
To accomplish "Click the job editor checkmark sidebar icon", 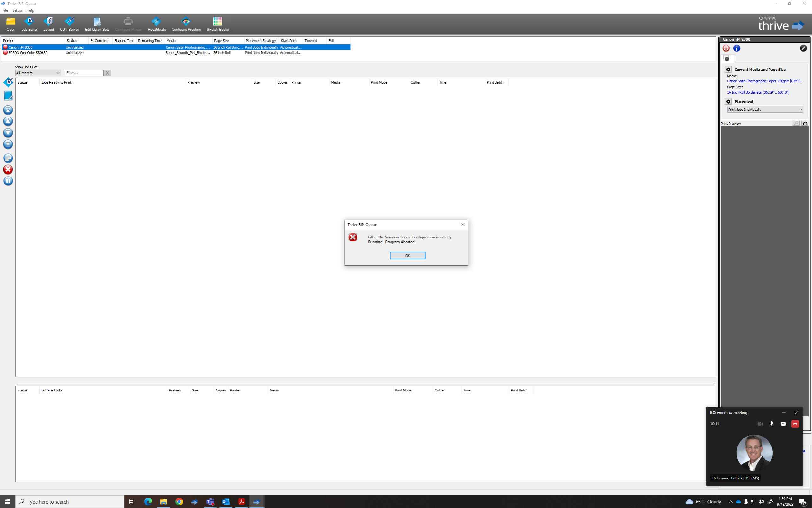I will tap(8, 82).
